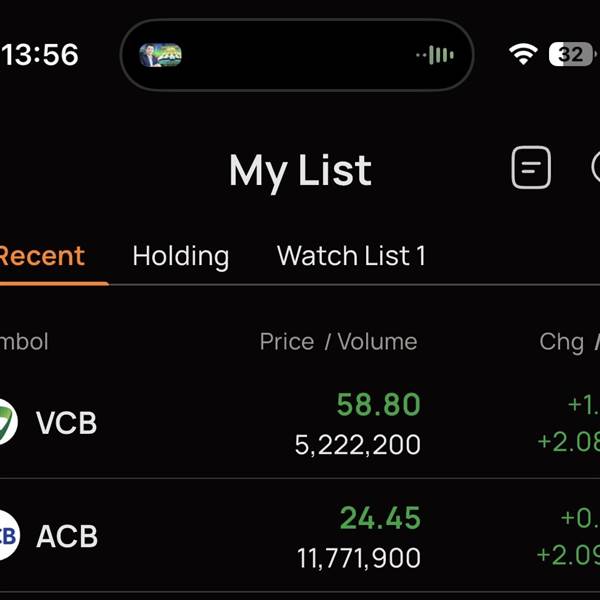Open the note list icon in header
Image resolution: width=600 pixels, height=600 pixels.
[x=531, y=168]
